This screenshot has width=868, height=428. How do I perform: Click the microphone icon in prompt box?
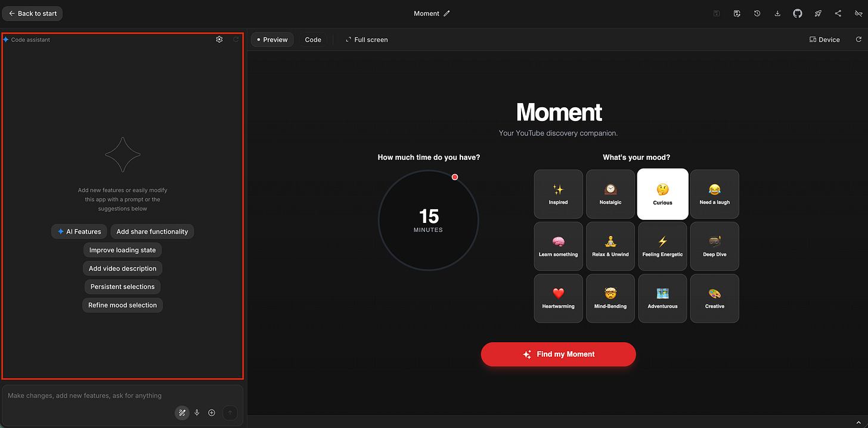coord(197,413)
